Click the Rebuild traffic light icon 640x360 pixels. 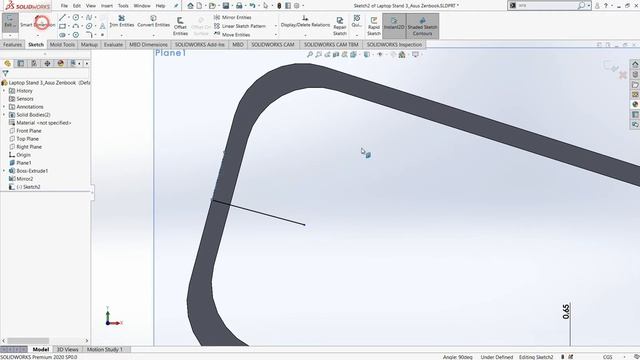(x=279, y=6)
